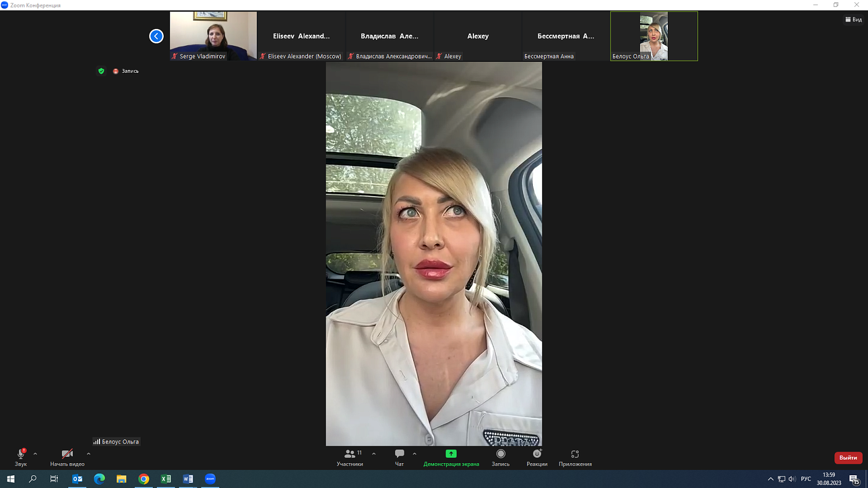This screenshot has height=488, width=868.
Task: Open Windows taskbar search
Action: tap(32, 479)
